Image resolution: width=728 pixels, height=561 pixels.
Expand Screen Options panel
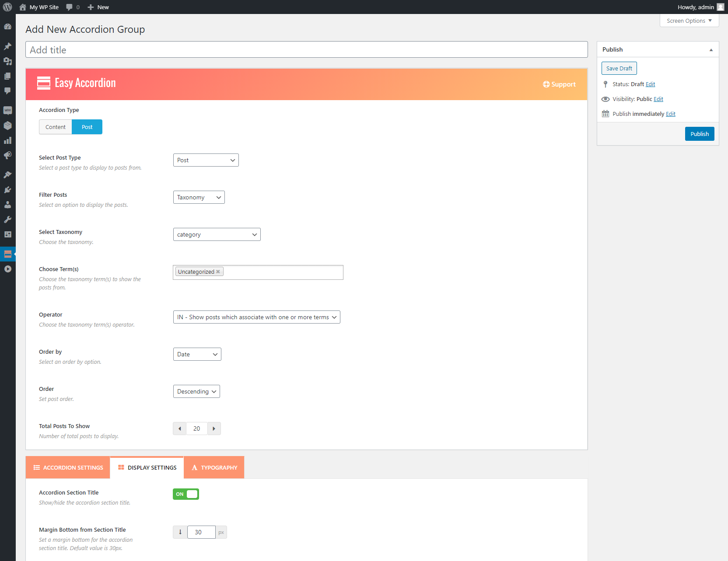tap(689, 21)
